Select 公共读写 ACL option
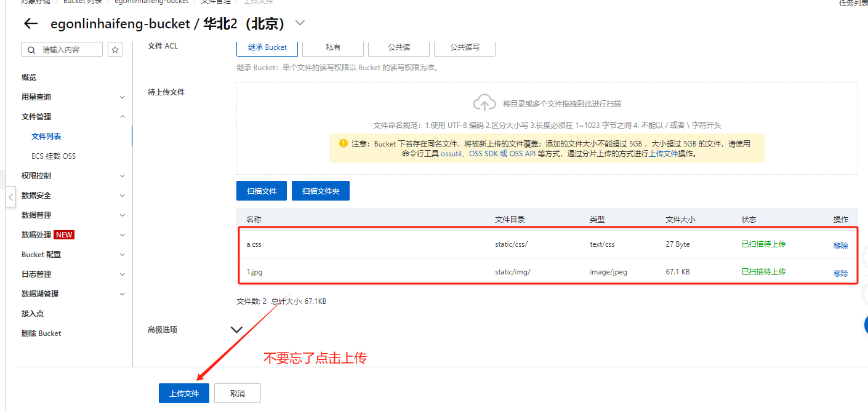Image resolution: width=868 pixels, height=411 pixels. click(464, 47)
